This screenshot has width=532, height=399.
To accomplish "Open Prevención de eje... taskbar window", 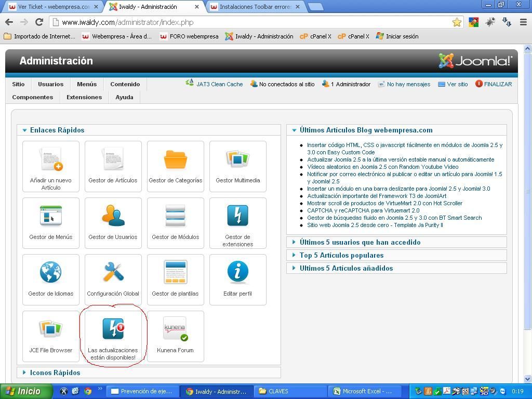I will pyautogui.click(x=143, y=391).
